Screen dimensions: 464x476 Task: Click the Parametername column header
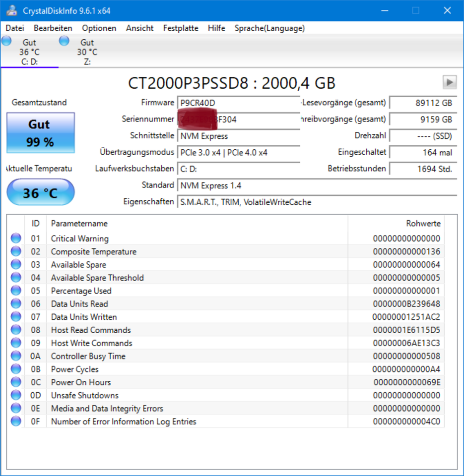point(197,224)
